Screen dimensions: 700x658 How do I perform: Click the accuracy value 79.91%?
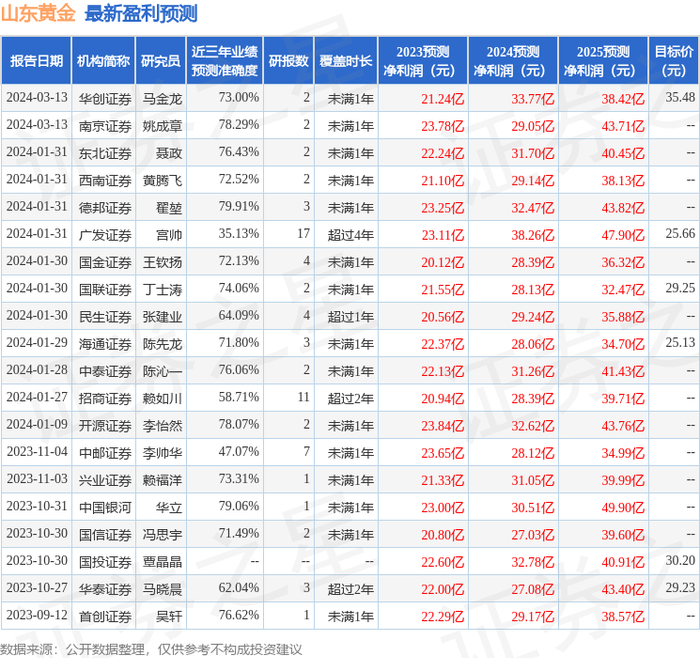tap(238, 206)
